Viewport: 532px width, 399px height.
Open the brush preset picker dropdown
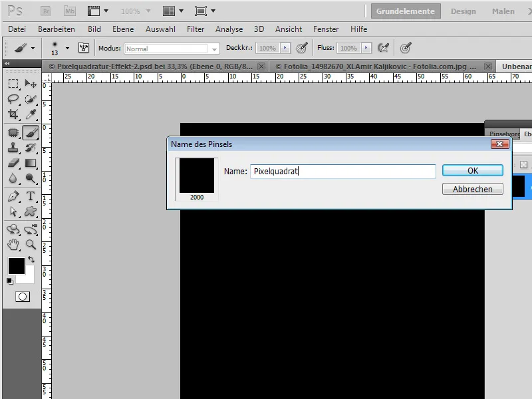point(67,48)
